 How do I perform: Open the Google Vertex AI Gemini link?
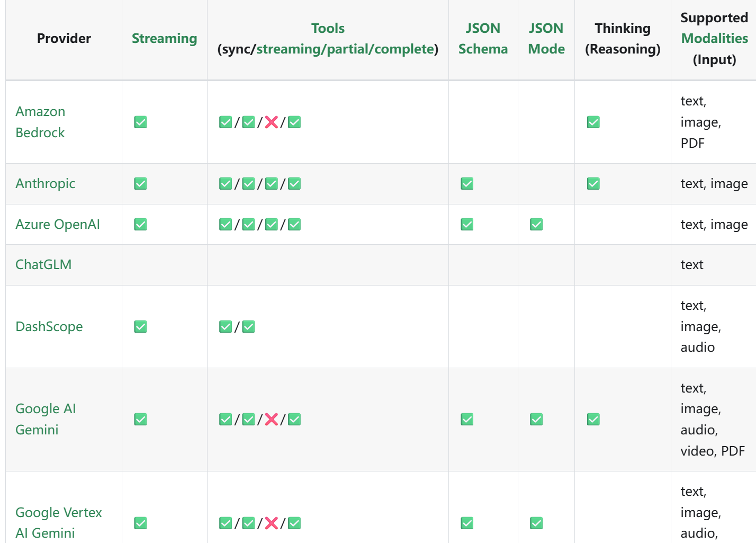[x=59, y=522]
